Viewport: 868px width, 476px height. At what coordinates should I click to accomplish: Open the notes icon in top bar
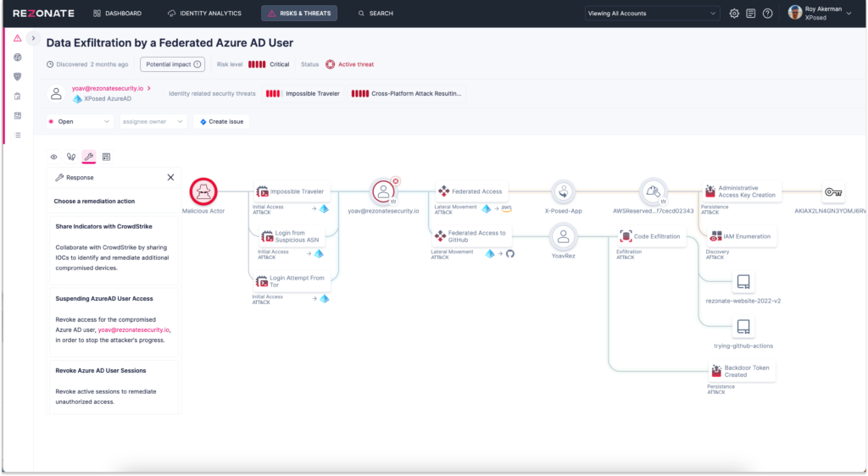751,14
